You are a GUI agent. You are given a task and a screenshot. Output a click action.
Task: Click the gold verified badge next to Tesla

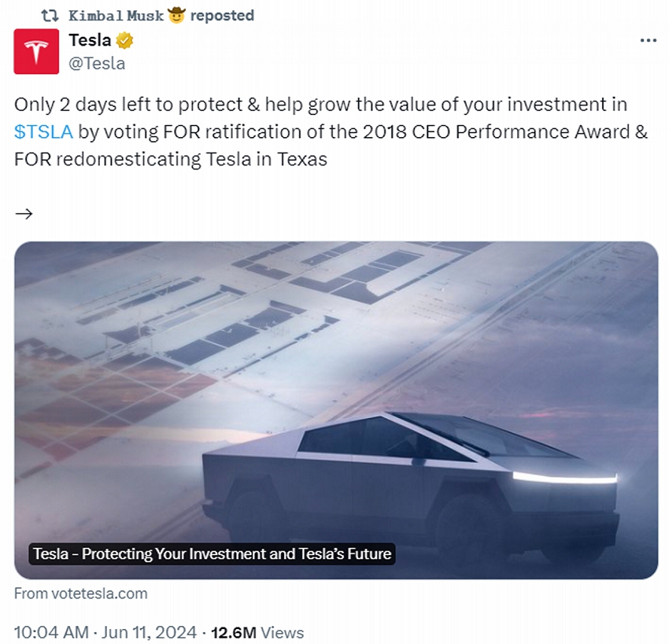(125, 41)
